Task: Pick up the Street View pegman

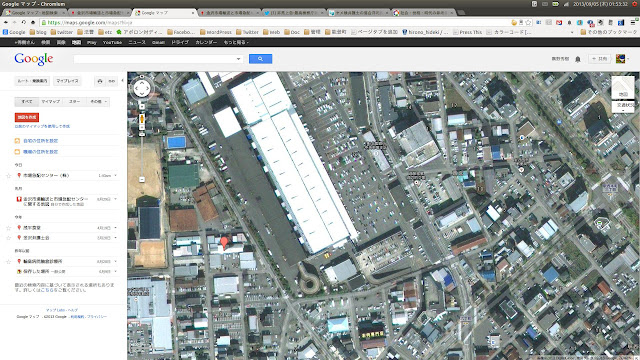Action: point(142,119)
